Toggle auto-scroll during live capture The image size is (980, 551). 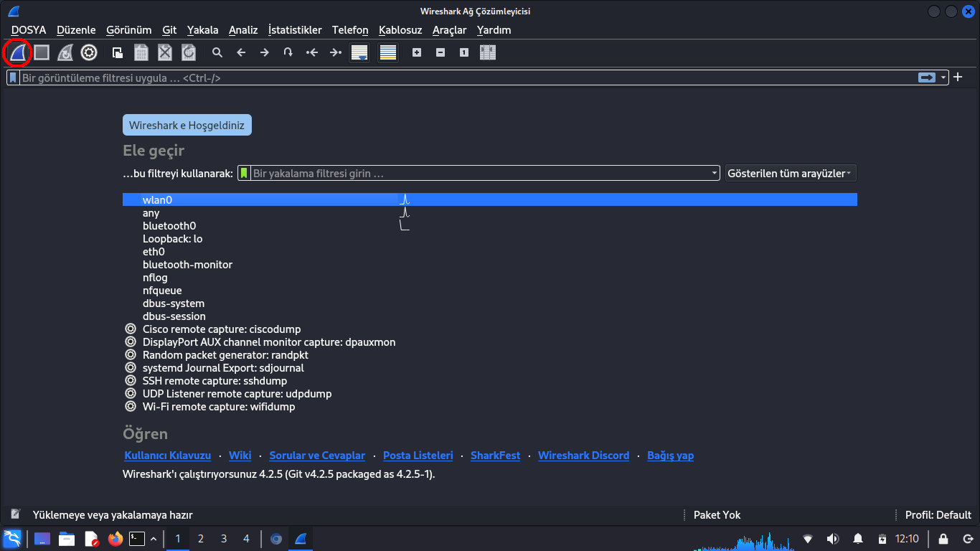359,52
